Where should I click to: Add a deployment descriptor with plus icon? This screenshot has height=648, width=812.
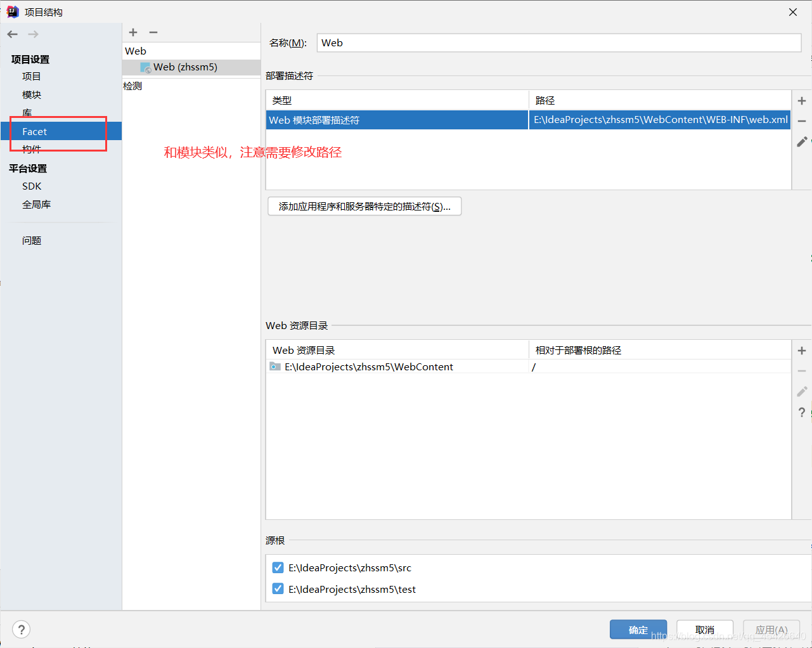[x=802, y=101]
